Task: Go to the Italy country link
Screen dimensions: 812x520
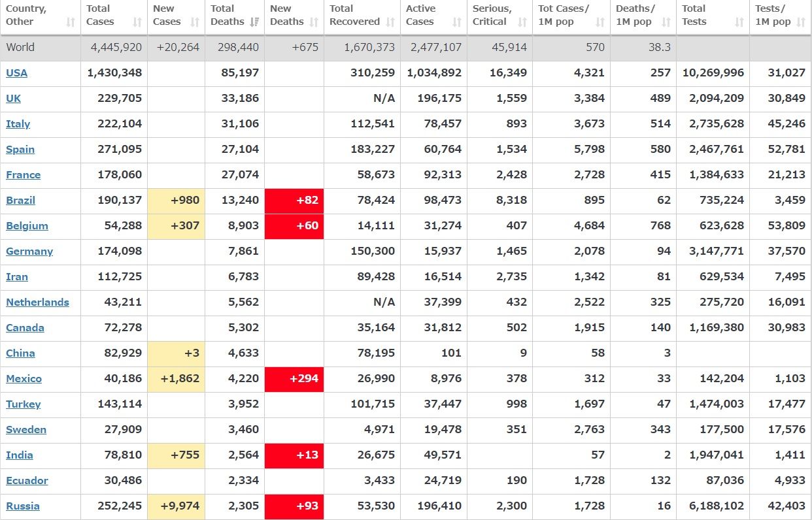Action: [18, 123]
